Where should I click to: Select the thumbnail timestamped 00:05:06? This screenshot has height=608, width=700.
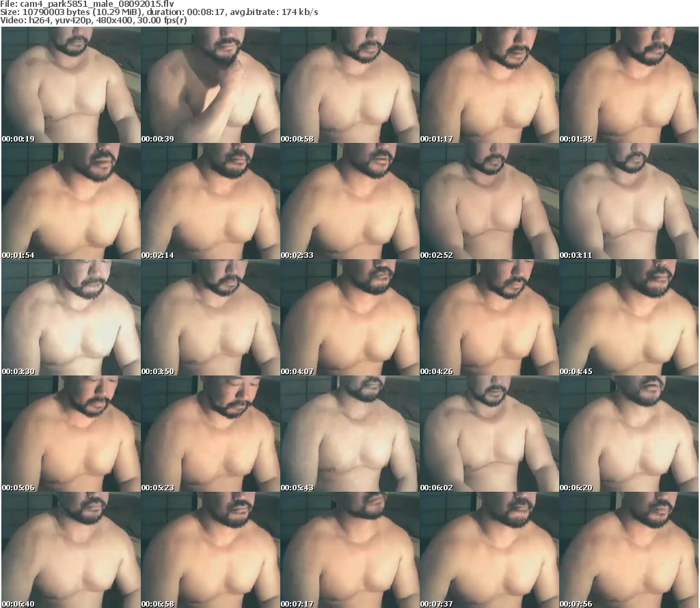pos(71,434)
